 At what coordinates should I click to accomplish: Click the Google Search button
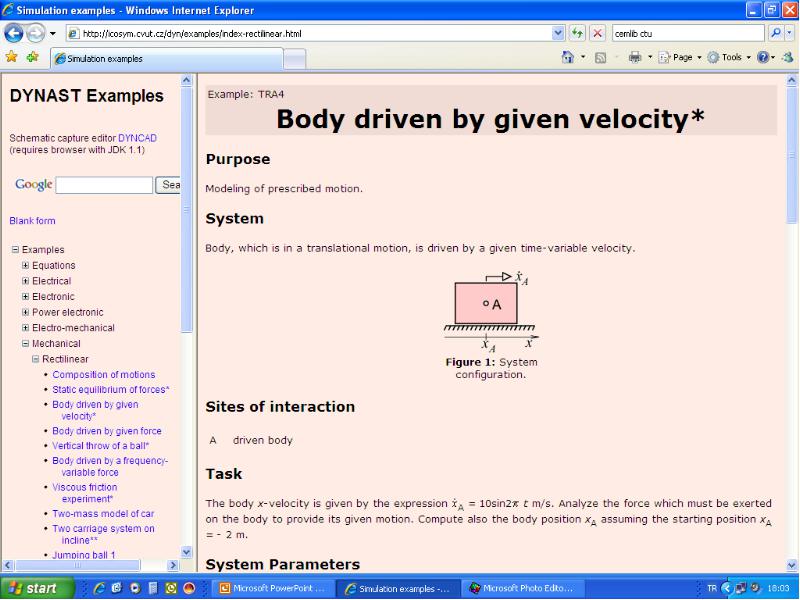coord(168,185)
